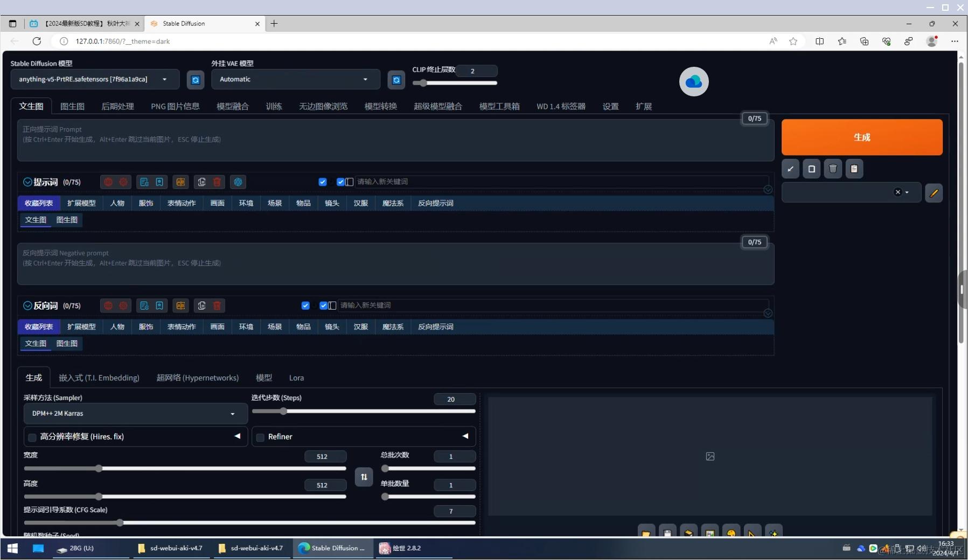Image resolution: width=968 pixels, height=560 pixels.
Task: Click the copy icon in 反向词 toolbar
Action: pos(202,306)
